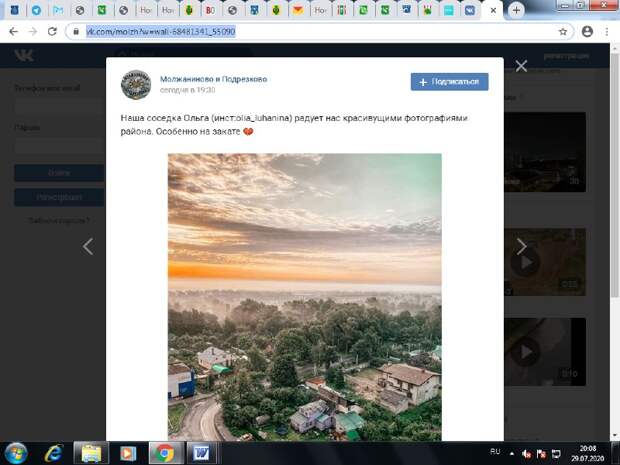Launch Internet Explorer from the taskbar
620x465 pixels.
[53, 453]
